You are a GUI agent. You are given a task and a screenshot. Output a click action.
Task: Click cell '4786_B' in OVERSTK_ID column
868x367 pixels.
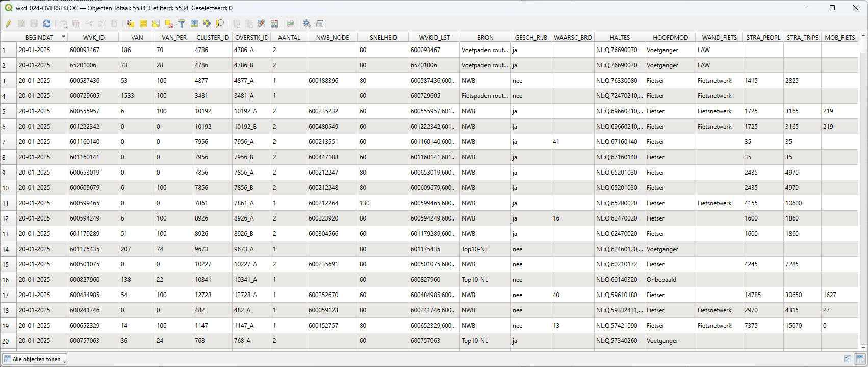pos(251,65)
